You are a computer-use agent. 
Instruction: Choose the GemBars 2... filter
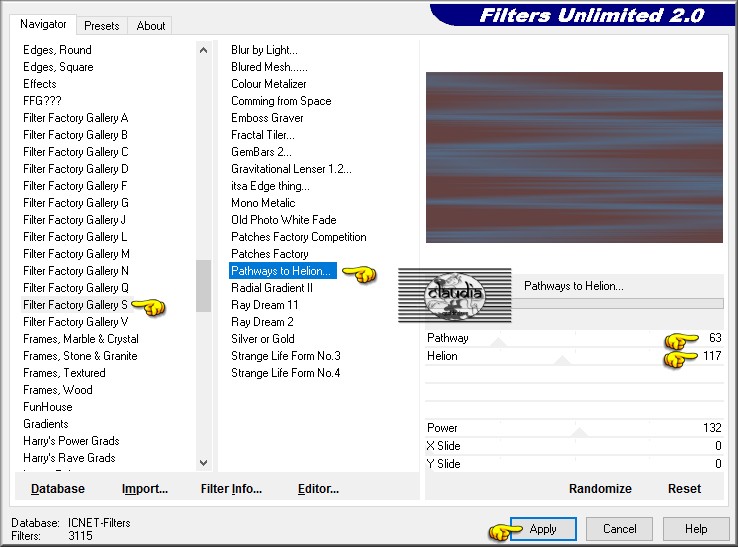[261, 152]
